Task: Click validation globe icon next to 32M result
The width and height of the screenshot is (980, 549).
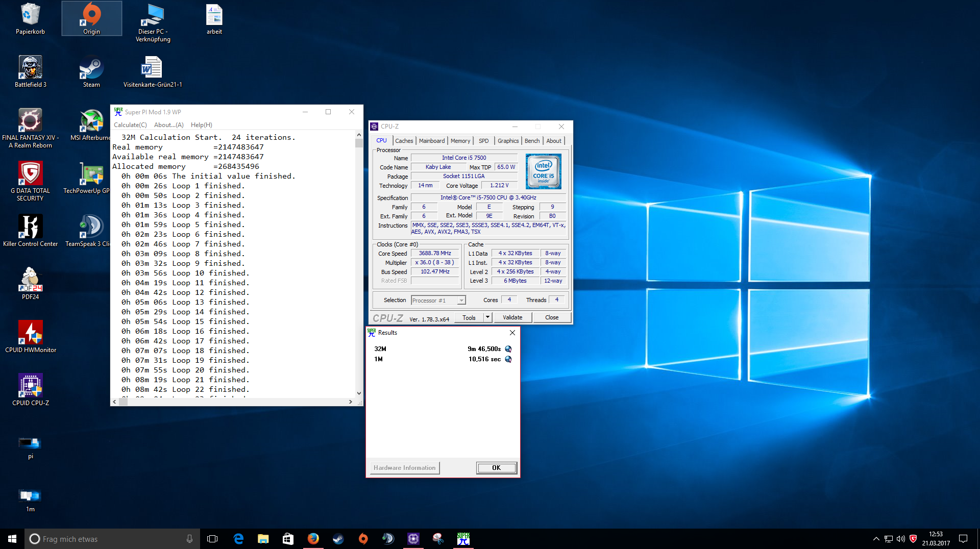Action: pos(508,349)
